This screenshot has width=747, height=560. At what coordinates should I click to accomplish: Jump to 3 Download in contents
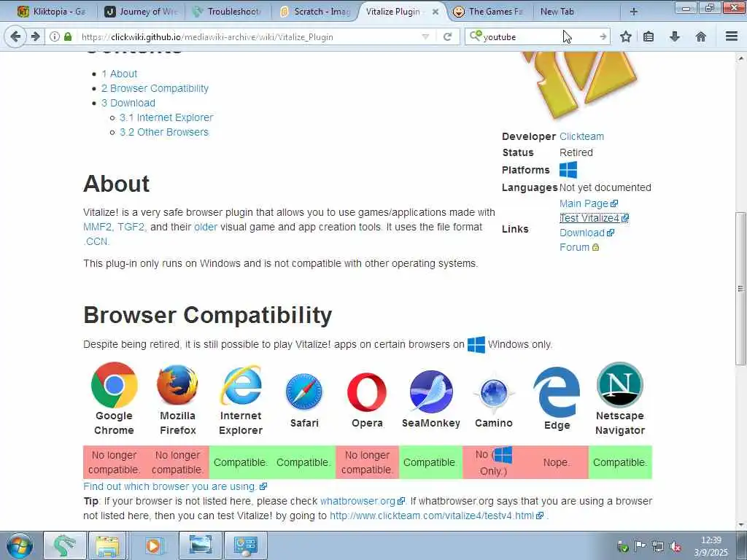128,103
